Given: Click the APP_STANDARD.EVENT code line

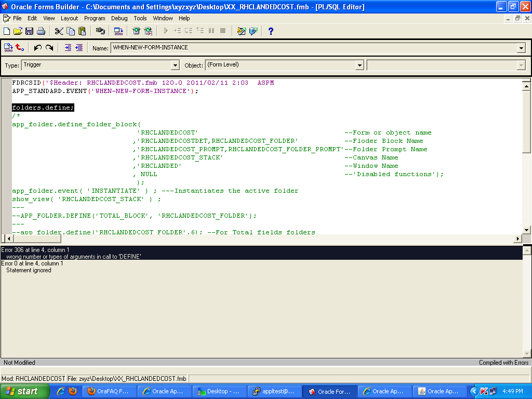Looking at the screenshot, I should [x=105, y=91].
